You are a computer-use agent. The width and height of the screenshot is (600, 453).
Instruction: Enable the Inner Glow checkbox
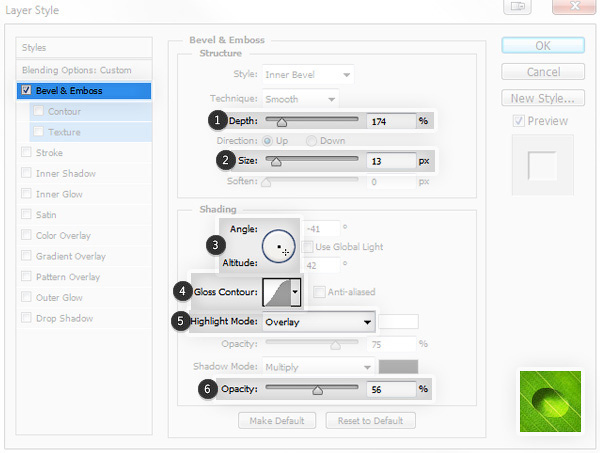tap(26, 194)
